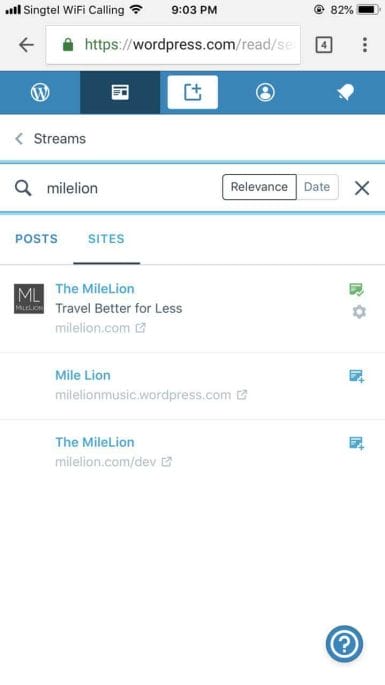
Task: Sort results by Date
Action: click(x=317, y=187)
